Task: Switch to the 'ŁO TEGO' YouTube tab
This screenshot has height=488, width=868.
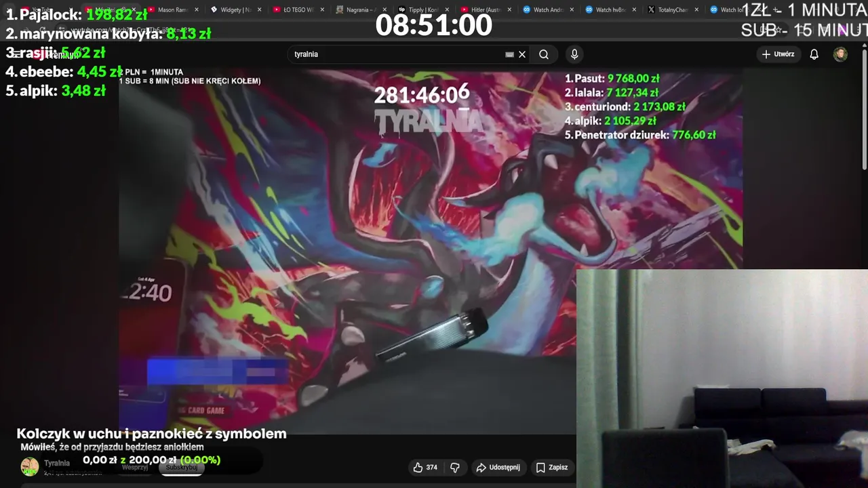Action: 298,9
